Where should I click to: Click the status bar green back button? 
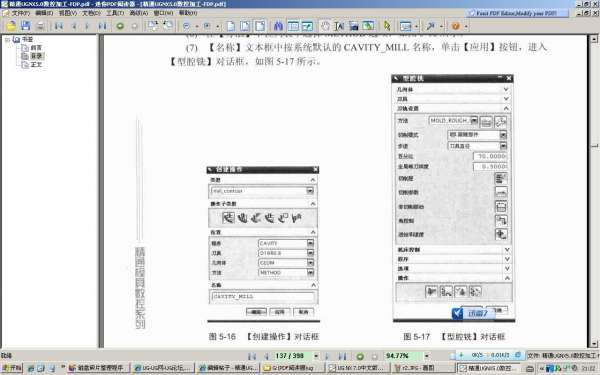point(360,356)
